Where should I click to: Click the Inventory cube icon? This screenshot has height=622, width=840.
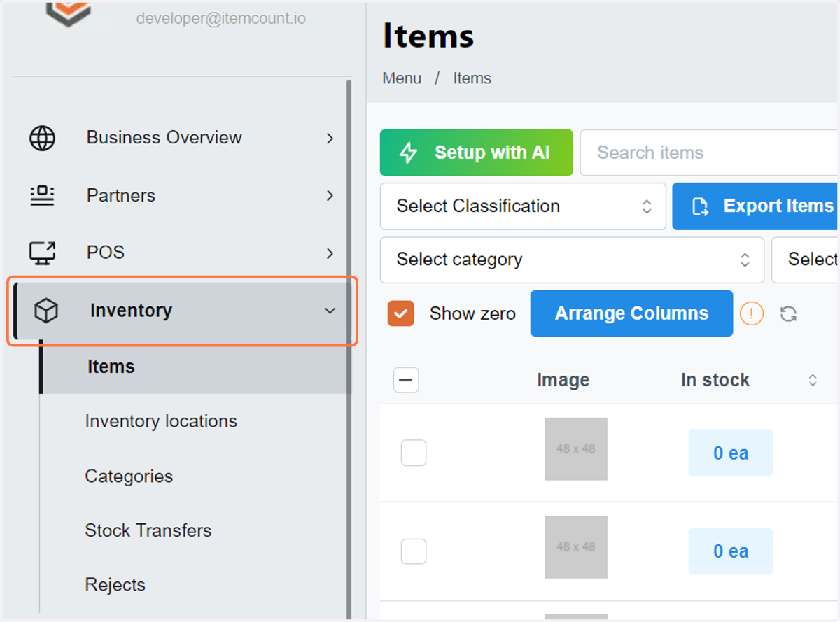coord(46,311)
